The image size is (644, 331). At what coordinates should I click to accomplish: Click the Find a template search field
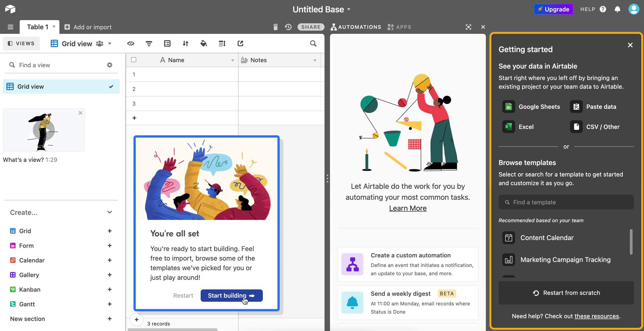[566, 202]
